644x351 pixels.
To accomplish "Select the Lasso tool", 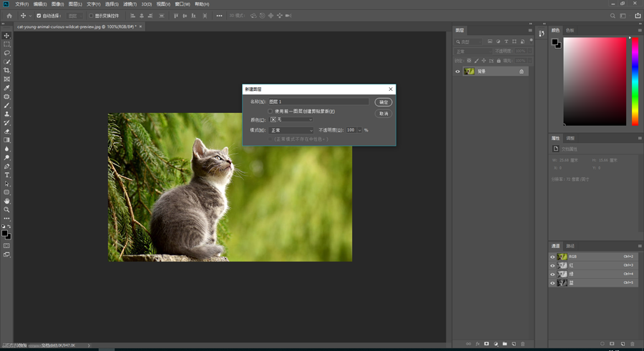I will point(6,53).
